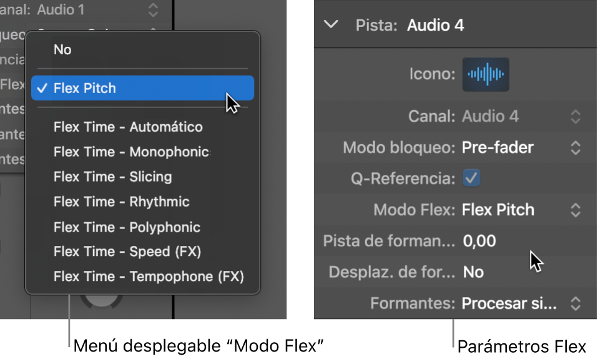Screen dimensions: 598x364
Task: Select Flex Time - Polyphonic
Action: click(127, 227)
